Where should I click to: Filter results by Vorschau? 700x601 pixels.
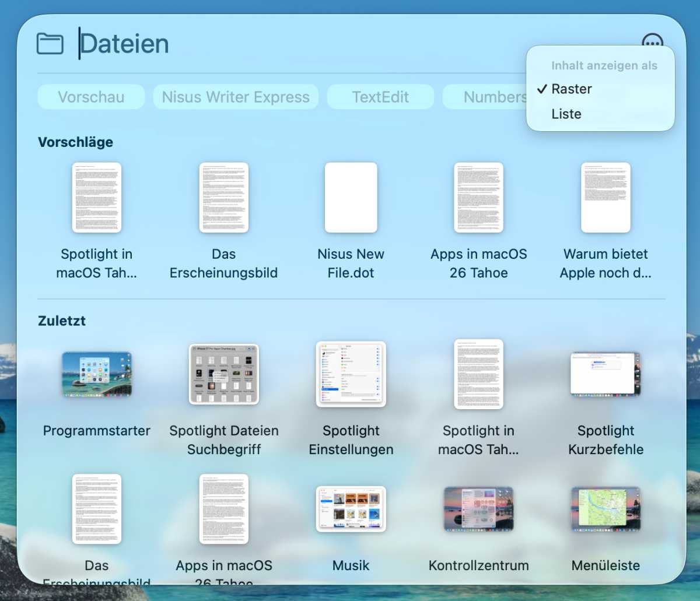click(90, 97)
